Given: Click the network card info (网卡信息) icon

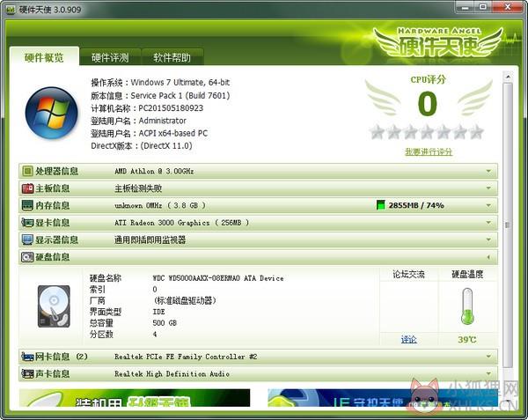Looking at the screenshot, I should (x=27, y=357).
